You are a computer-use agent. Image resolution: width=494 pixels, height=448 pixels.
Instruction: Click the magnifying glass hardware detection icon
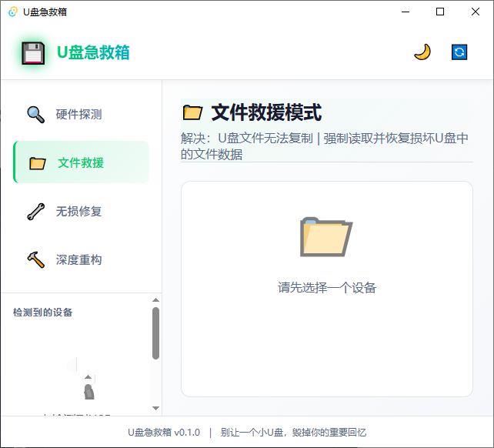coord(35,114)
